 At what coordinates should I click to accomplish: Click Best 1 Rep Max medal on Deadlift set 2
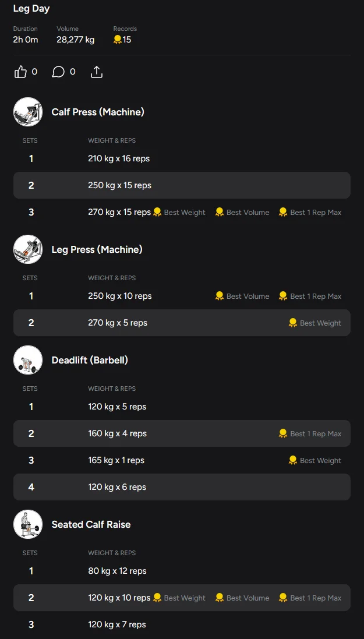click(283, 433)
